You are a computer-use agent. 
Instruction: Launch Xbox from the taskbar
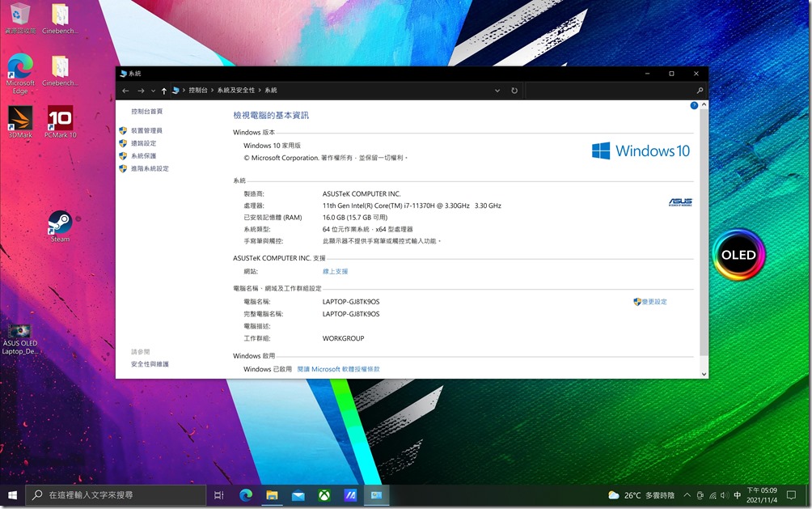(324, 494)
